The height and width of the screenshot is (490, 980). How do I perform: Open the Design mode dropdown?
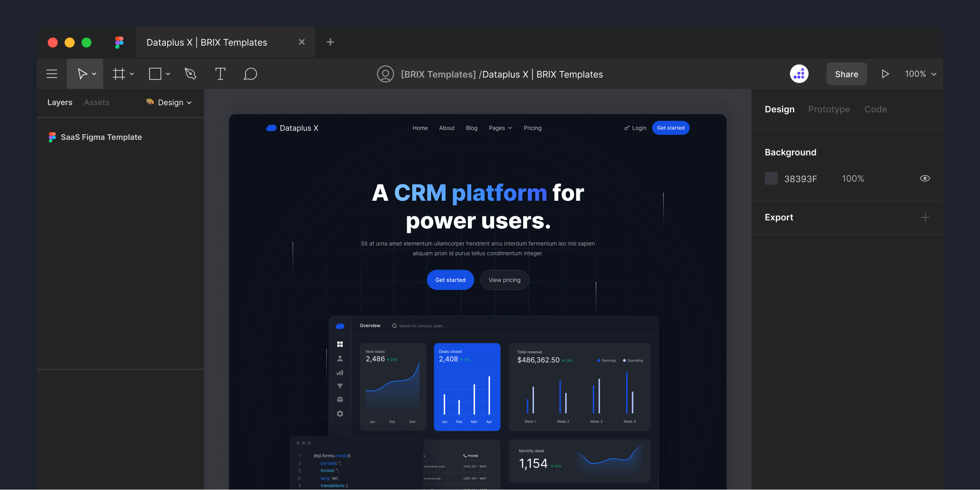[169, 101]
